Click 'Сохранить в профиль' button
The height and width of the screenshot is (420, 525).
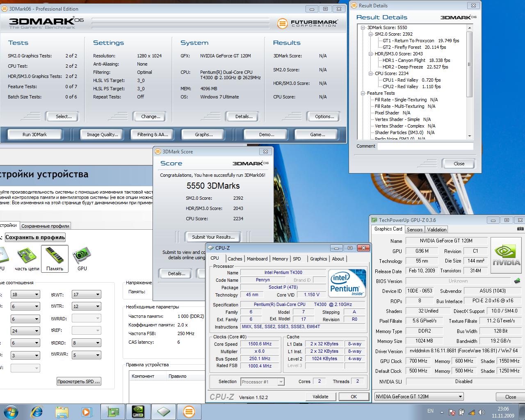(x=35, y=237)
